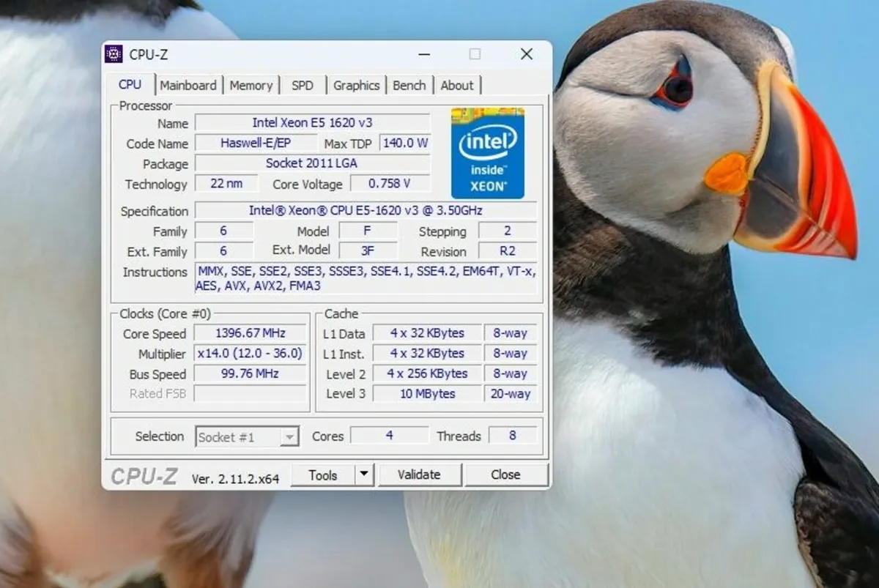Open the Socket #1 selection dropdown

[x=291, y=436]
